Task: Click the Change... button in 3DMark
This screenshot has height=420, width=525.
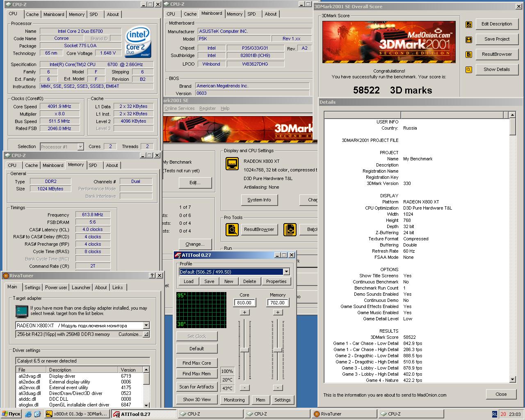Action: click(x=195, y=244)
